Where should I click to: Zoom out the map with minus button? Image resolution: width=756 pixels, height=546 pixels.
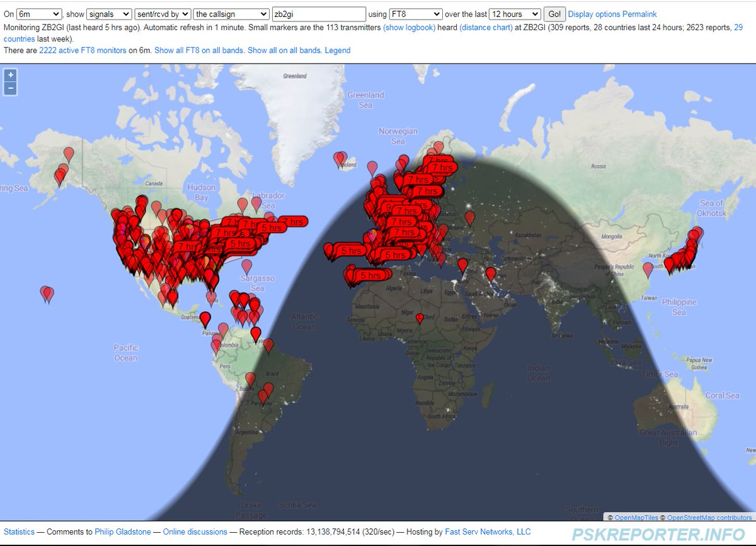(x=10, y=88)
